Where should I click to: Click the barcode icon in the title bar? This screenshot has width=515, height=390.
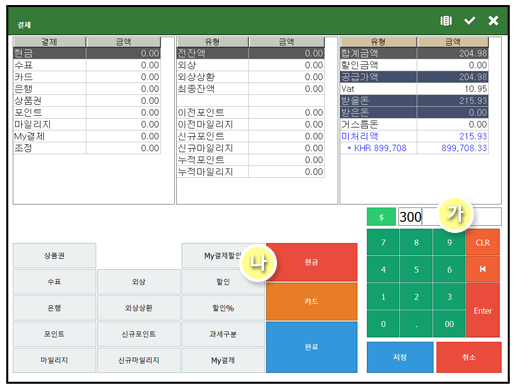(446, 21)
